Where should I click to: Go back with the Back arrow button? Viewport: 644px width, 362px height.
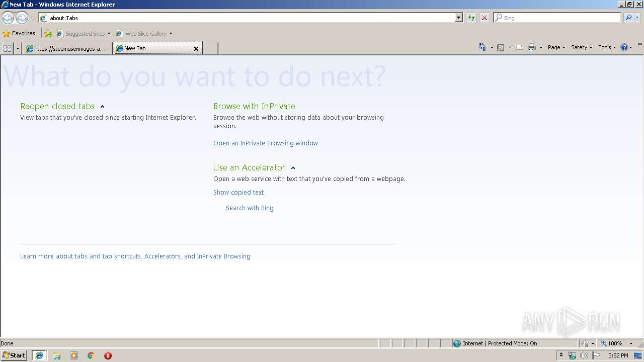(8, 18)
